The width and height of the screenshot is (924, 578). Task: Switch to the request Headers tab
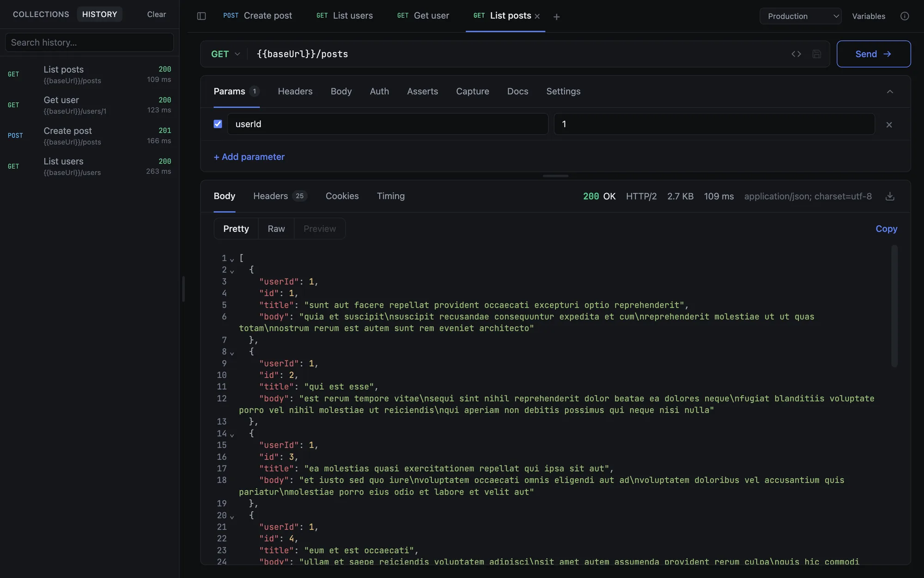pyautogui.click(x=295, y=92)
